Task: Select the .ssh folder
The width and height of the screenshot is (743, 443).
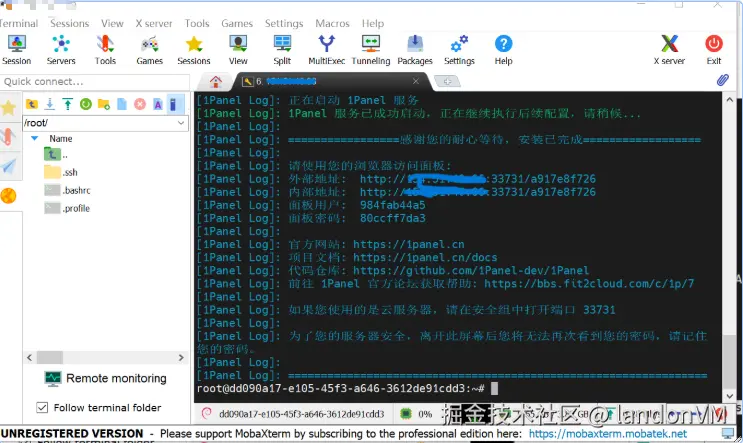Action: pyautogui.click(x=61, y=172)
